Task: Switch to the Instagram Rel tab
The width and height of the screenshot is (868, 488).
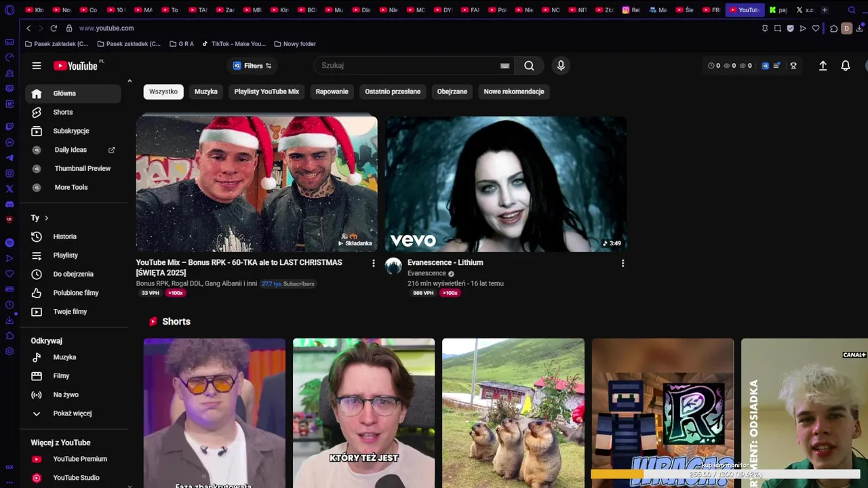Action: tap(631, 10)
